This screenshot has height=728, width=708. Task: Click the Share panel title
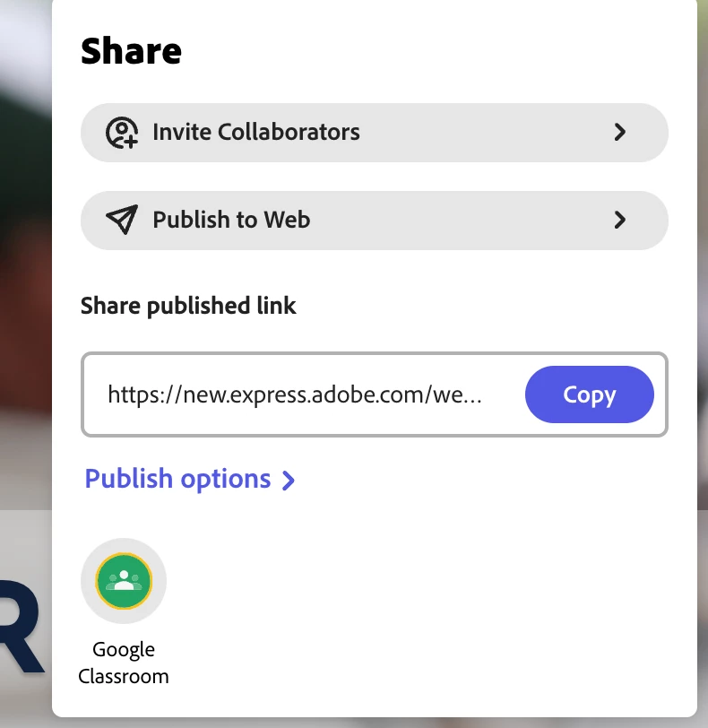131,50
